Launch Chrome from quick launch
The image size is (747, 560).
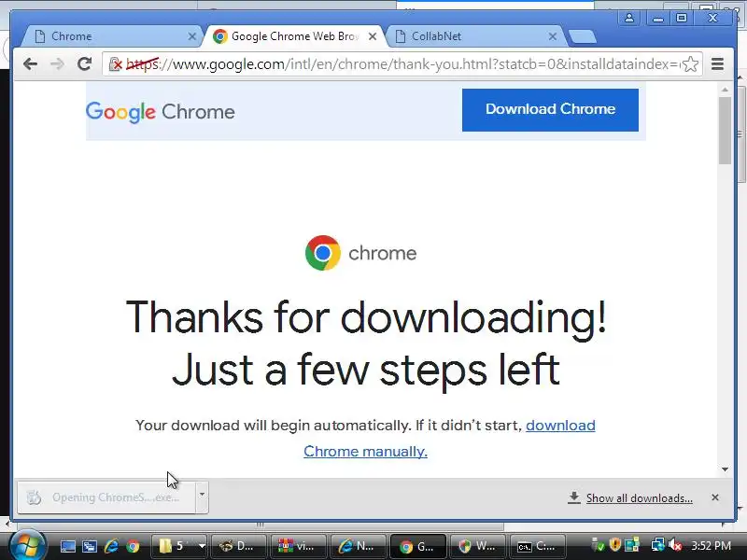(133, 546)
